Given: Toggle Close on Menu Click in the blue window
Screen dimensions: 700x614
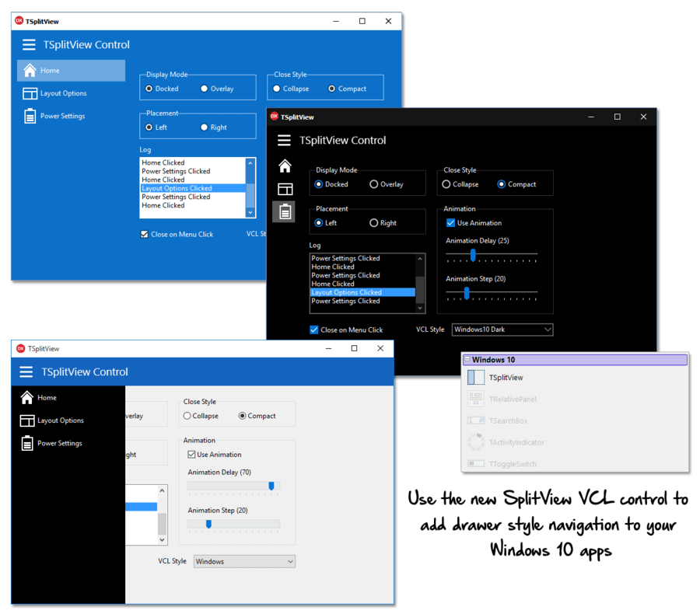Looking at the screenshot, I should 145,234.
